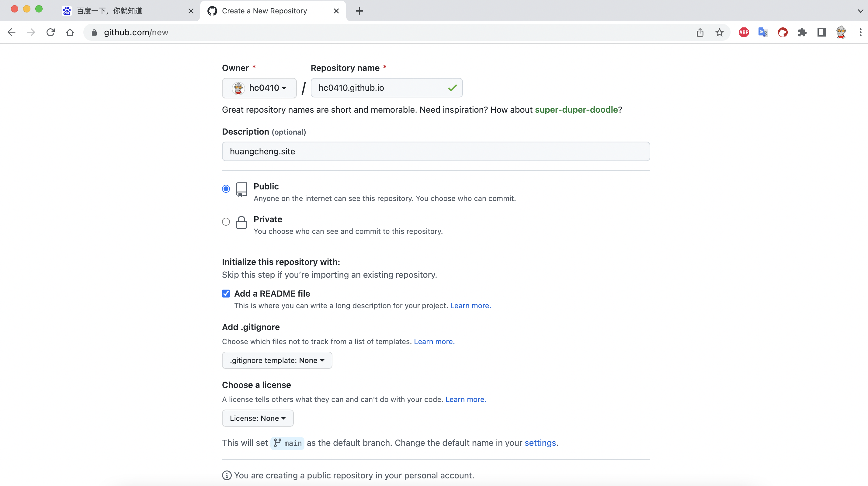This screenshot has height=486, width=868.
Task: Click the Extensions puzzle piece icon
Action: (x=802, y=32)
